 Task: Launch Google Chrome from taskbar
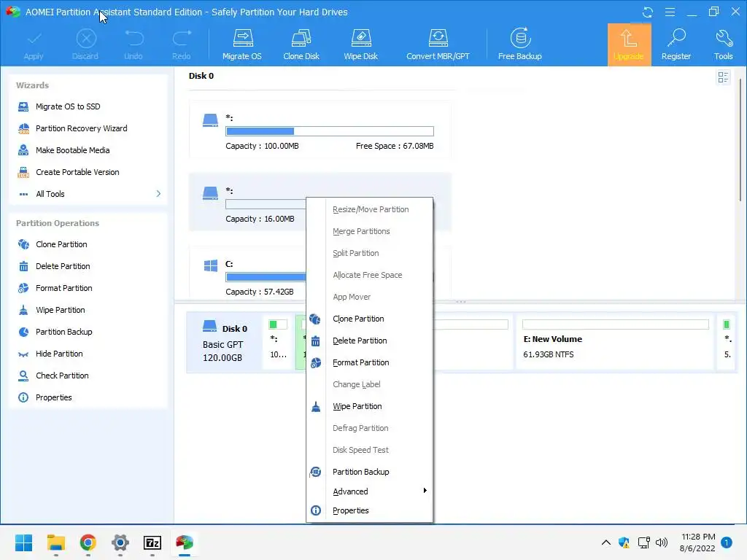[88, 542]
